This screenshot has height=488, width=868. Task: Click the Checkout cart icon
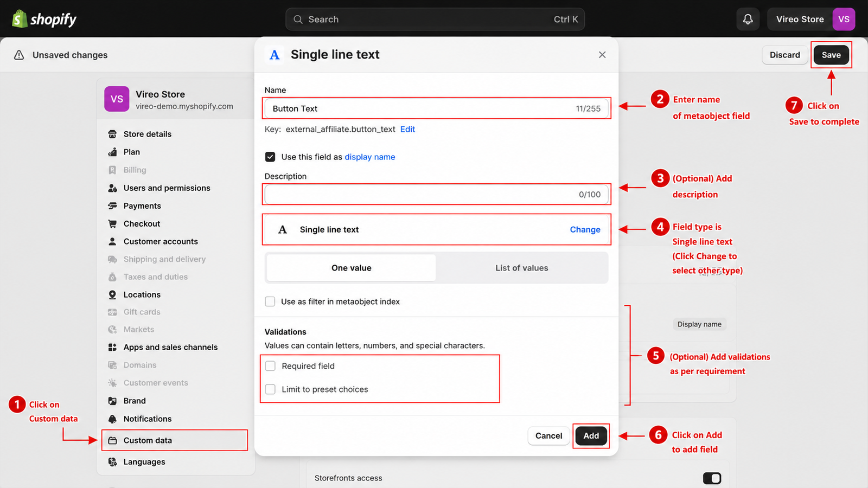[x=112, y=223]
